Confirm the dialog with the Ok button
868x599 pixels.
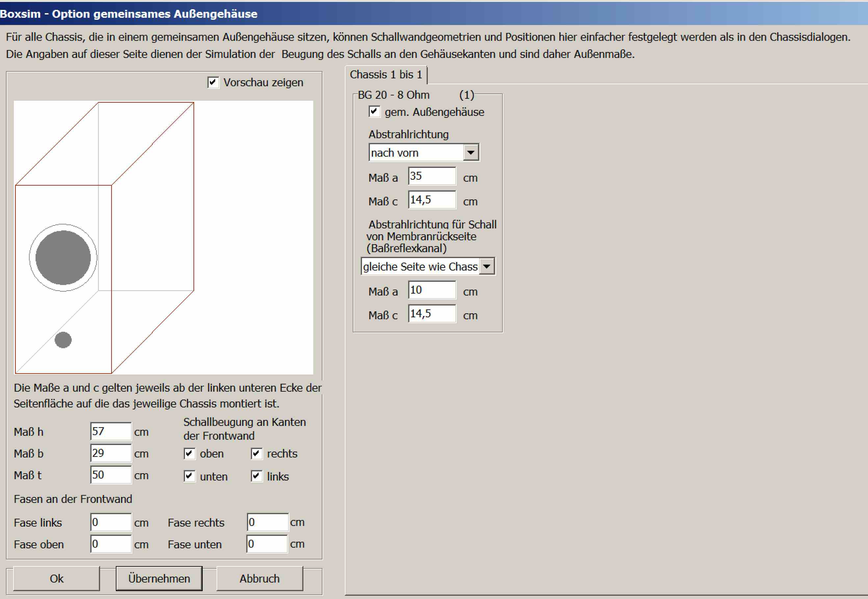(x=57, y=578)
